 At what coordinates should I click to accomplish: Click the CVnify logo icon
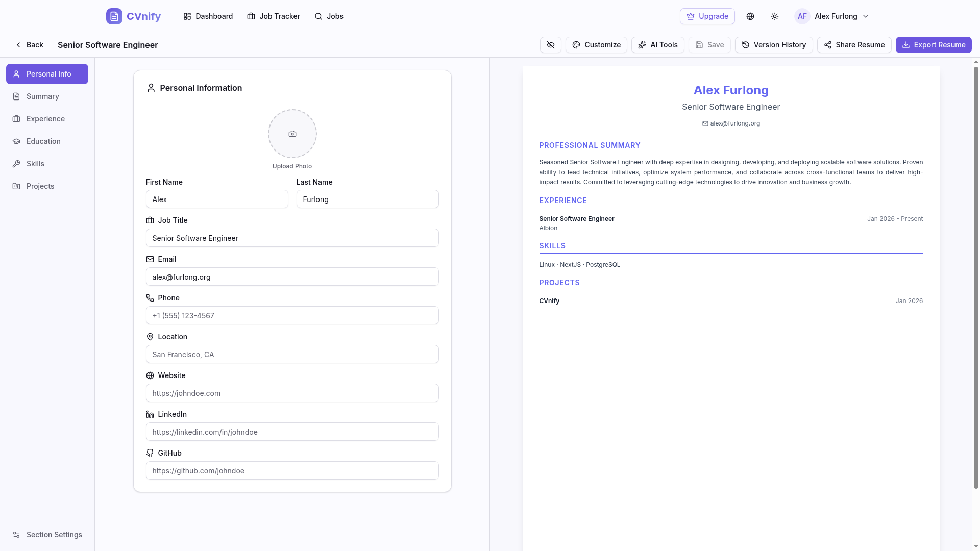pos(114,16)
